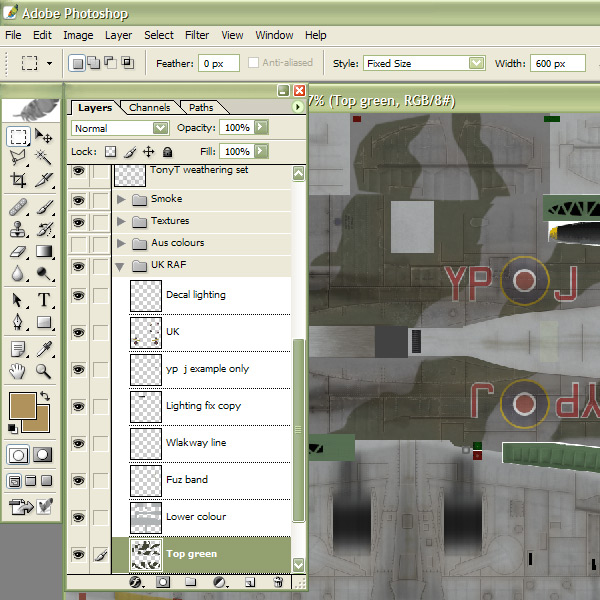Image resolution: width=600 pixels, height=600 pixels.
Task: Open the Select menu
Action: point(159,35)
